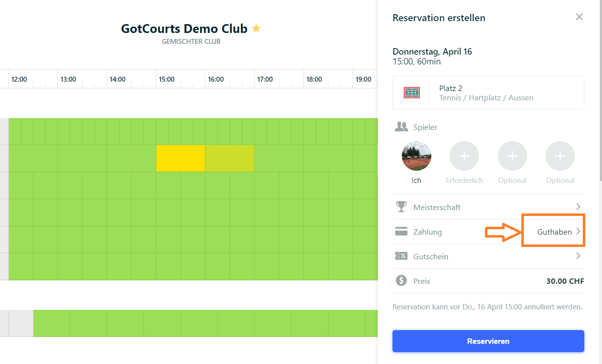Click the 17:00 time header label
This screenshot has width=602, height=364.
tap(265, 79)
